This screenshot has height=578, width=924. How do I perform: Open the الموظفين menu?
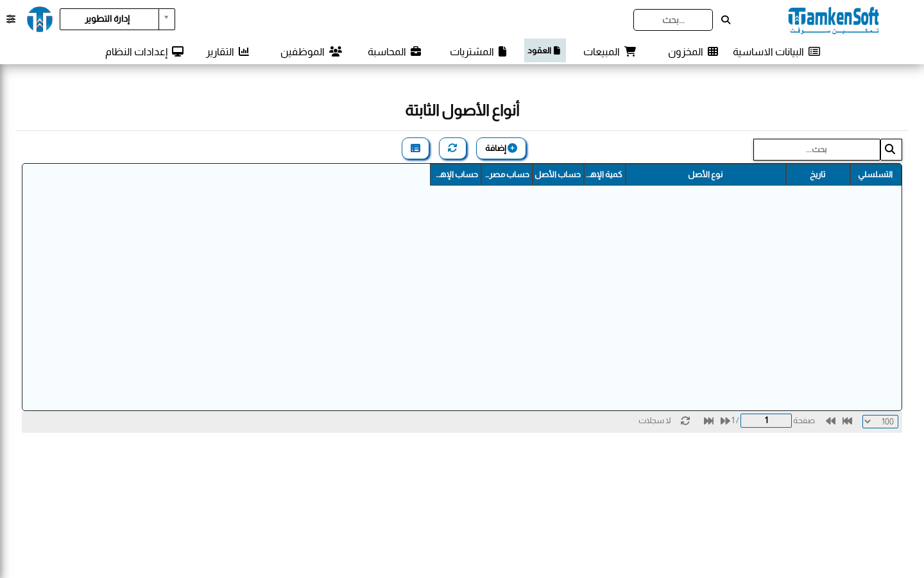[x=311, y=51]
